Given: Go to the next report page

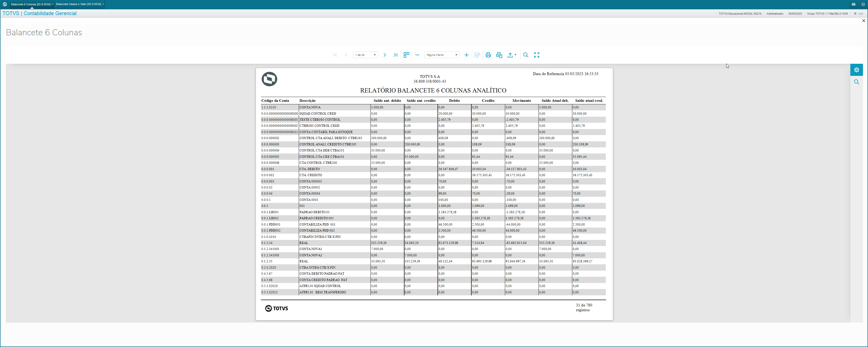Looking at the screenshot, I should [385, 55].
